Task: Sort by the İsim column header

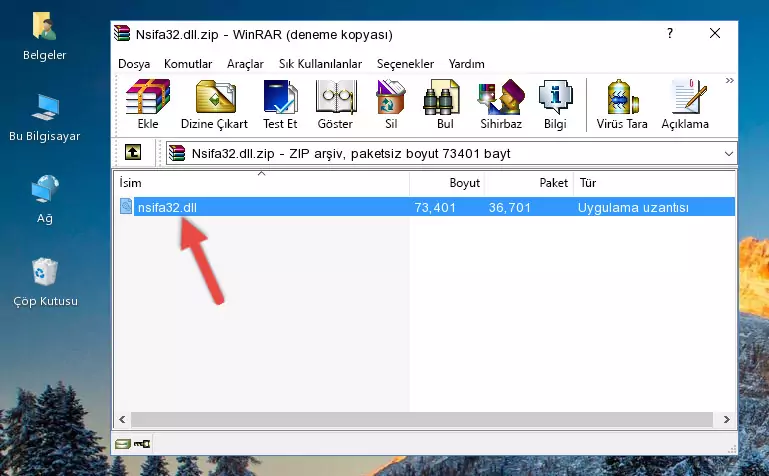Action: (262, 183)
